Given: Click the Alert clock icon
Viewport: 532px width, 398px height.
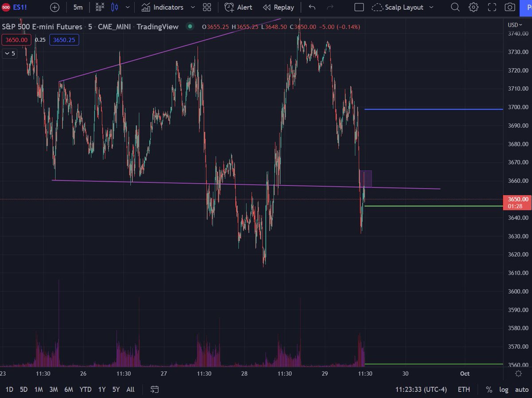Looking at the screenshot, I should (230, 7).
